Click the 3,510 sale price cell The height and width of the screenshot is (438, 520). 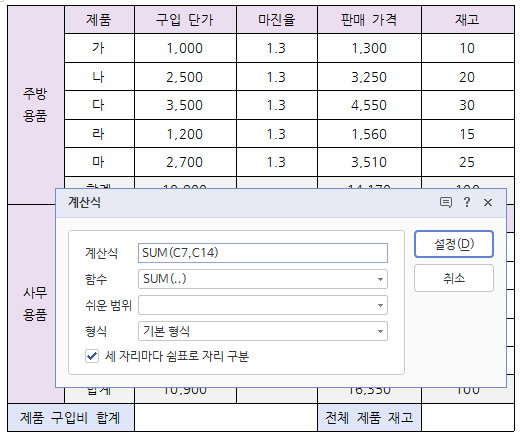pos(369,162)
